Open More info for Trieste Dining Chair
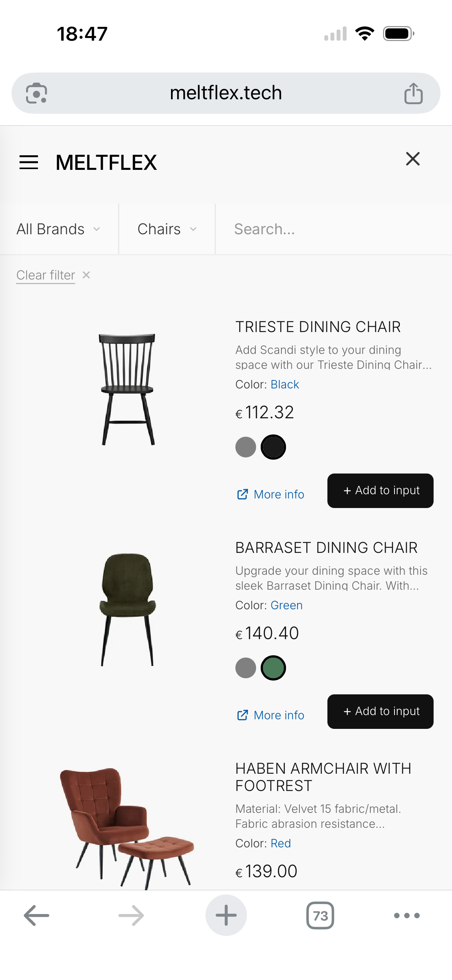The width and height of the screenshot is (452, 980). pos(271,495)
